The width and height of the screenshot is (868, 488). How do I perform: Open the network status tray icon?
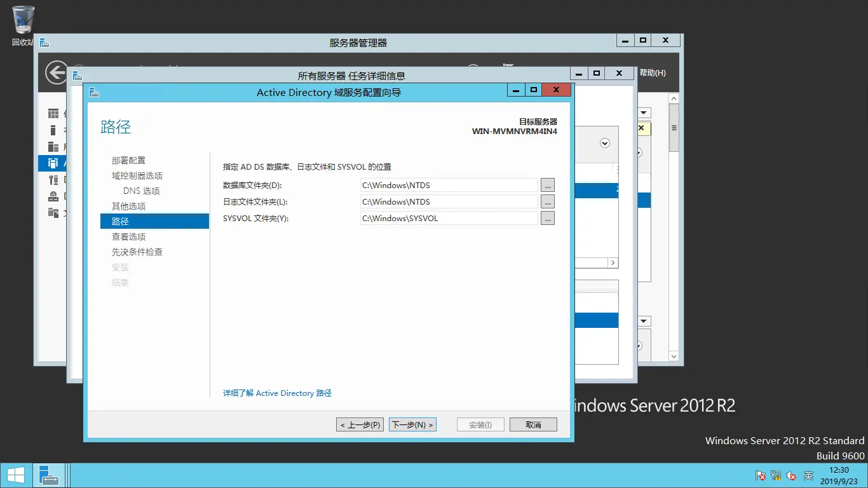(776, 475)
